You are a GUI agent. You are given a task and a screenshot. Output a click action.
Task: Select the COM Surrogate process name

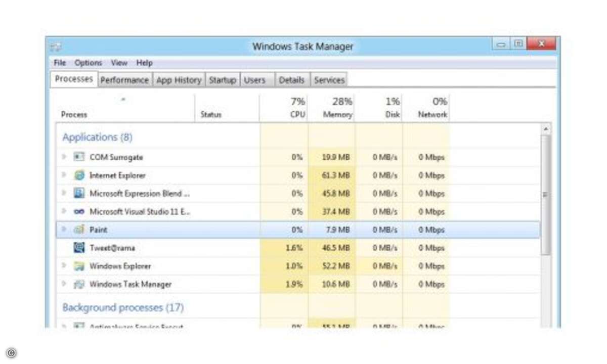(x=116, y=157)
